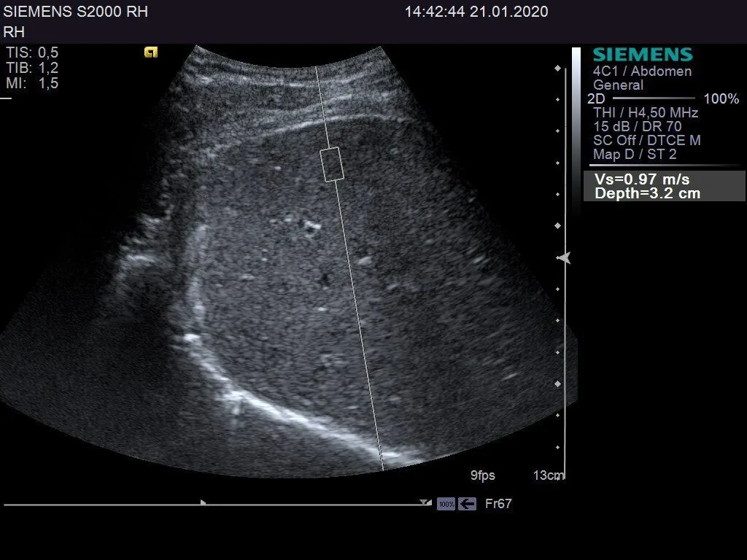Viewport: 747px width, 560px height.
Task: Click the THI / H4,50 MHz setting
Action: coord(646,113)
